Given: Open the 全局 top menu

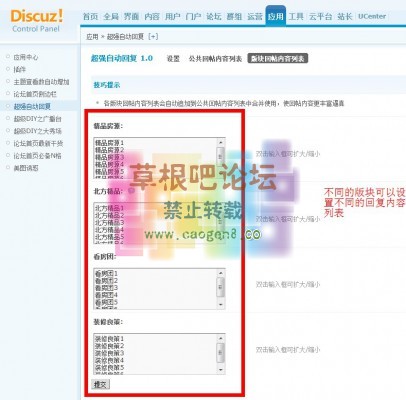Looking at the screenshot, I should 111,16.
